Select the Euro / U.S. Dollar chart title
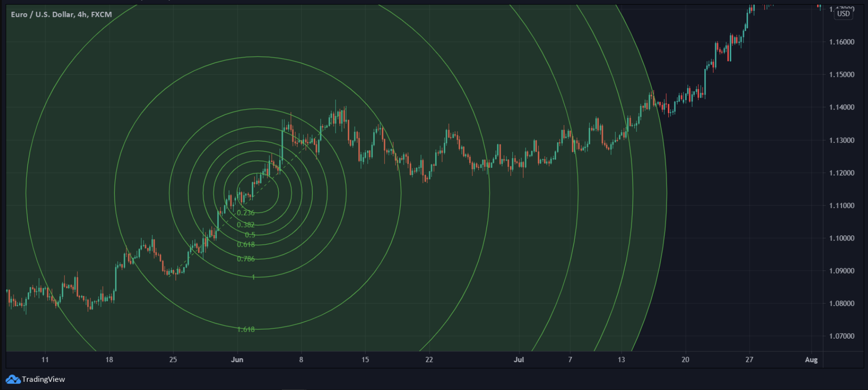Viewport: 868px width, 390px height. [x=61, y=15]
